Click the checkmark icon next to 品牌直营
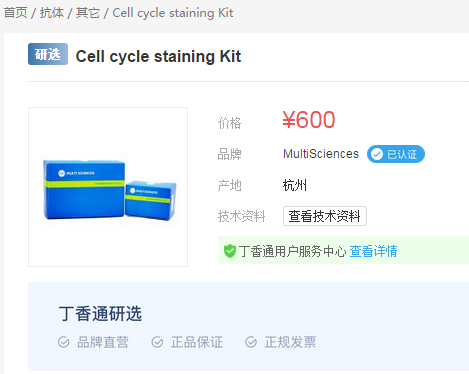469x374 pixels. click(x=63, y=342)
